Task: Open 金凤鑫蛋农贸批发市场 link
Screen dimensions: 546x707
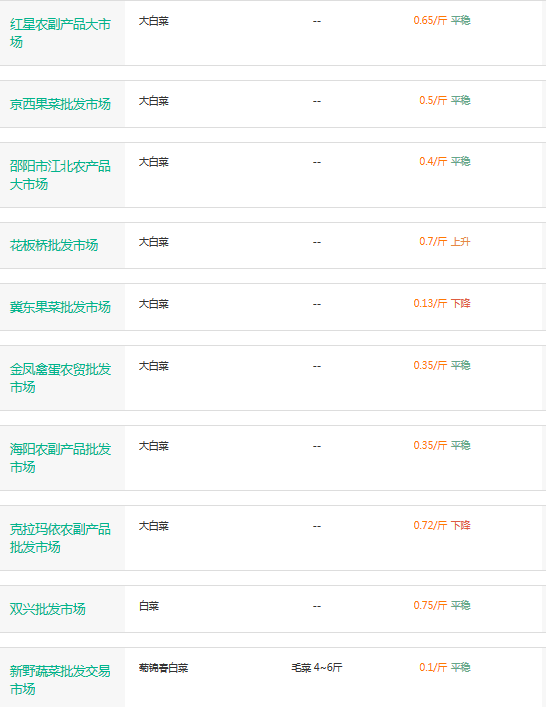Action: click(60, 378)
